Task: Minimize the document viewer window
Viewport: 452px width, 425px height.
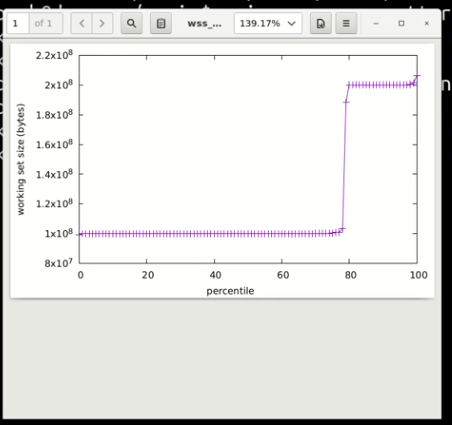Action: click(376, 23)
